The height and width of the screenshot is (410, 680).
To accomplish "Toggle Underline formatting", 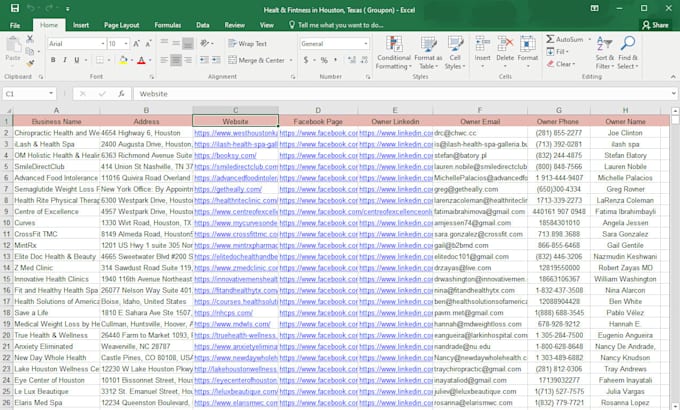I will tap(77, 60).
